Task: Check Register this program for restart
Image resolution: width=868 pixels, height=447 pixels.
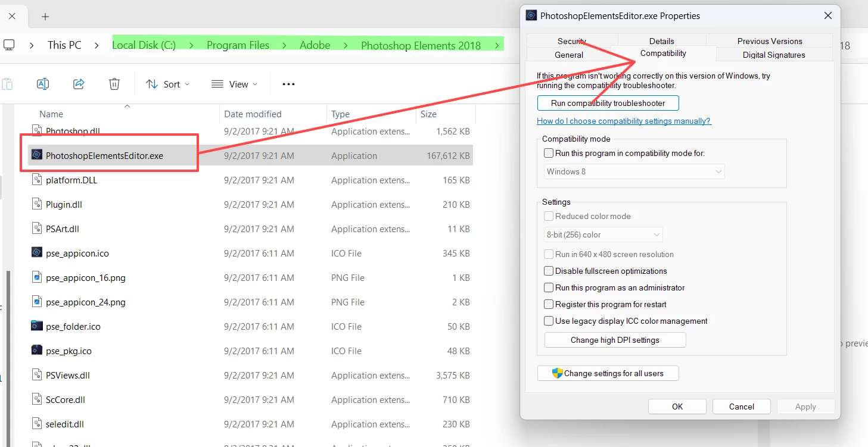Action: pos(549,304)
